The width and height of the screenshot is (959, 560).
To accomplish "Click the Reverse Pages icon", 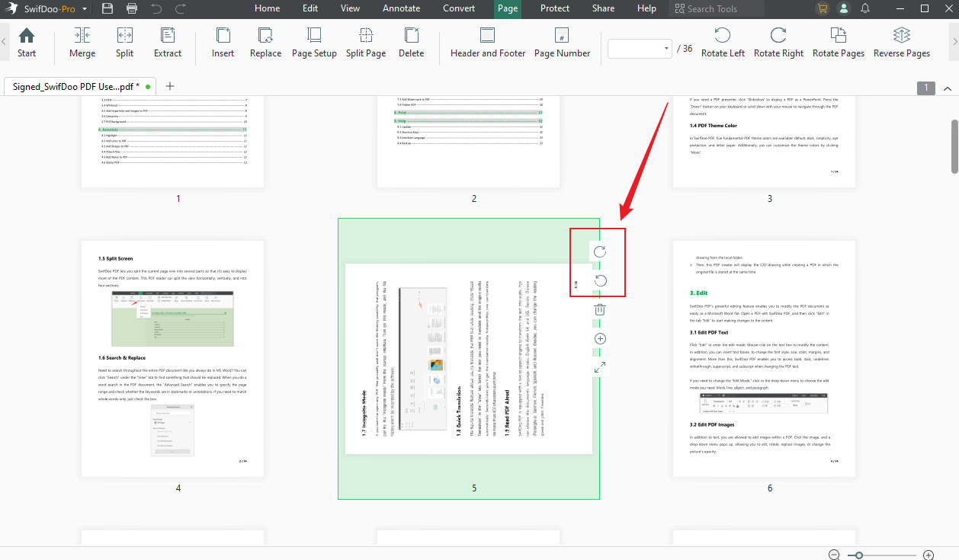I will (x=902, y=43).
